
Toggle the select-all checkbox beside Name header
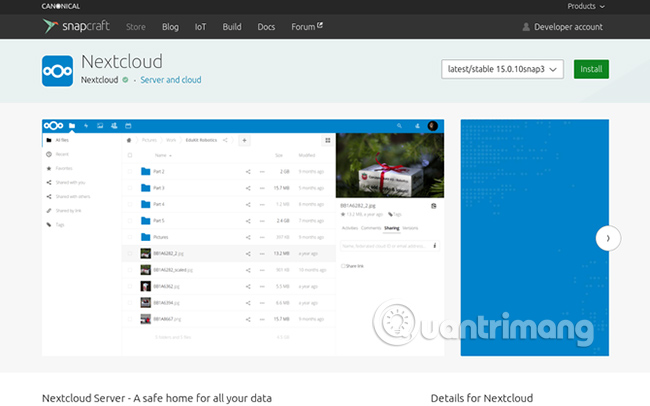point(131,155)
